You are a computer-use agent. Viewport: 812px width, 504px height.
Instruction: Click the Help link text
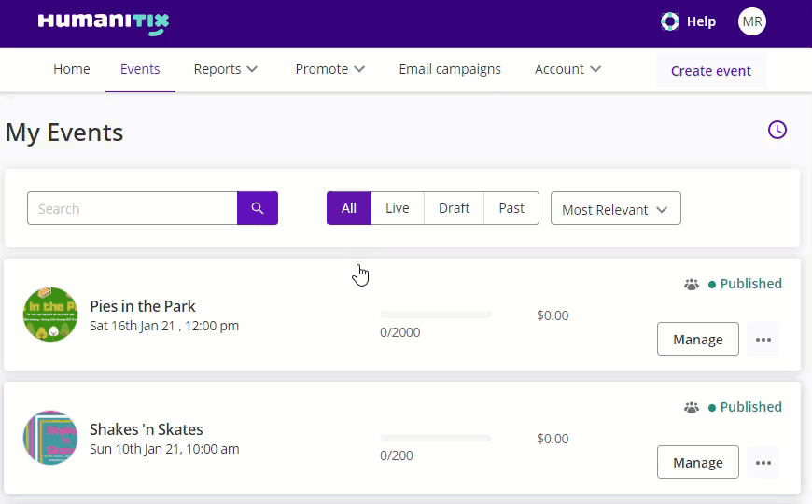pos(701,21)
